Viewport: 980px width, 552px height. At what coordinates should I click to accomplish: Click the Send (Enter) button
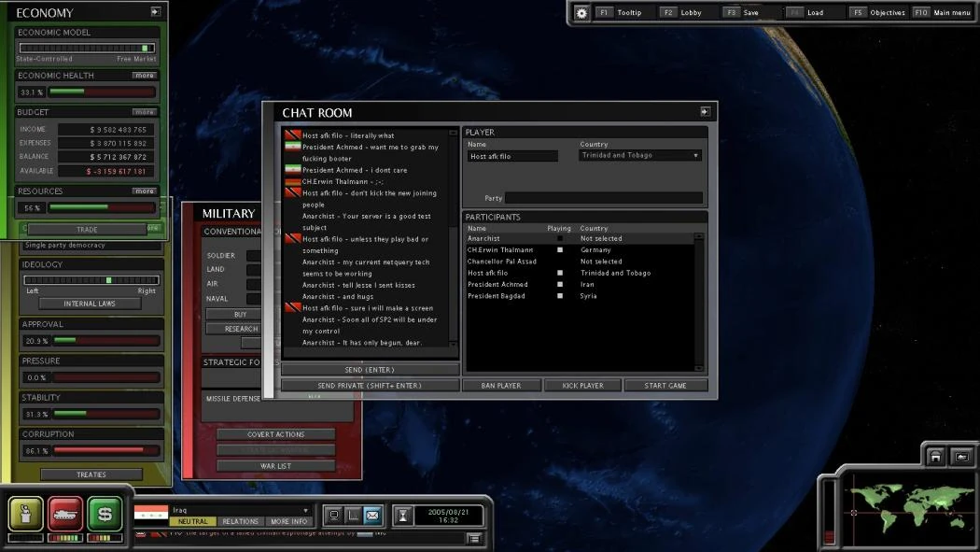tap(370, 370)
